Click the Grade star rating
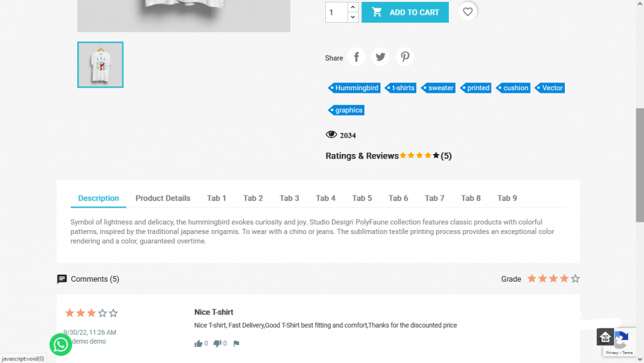The height and width of the screenshot is (363, 644). tap(553, 279)
